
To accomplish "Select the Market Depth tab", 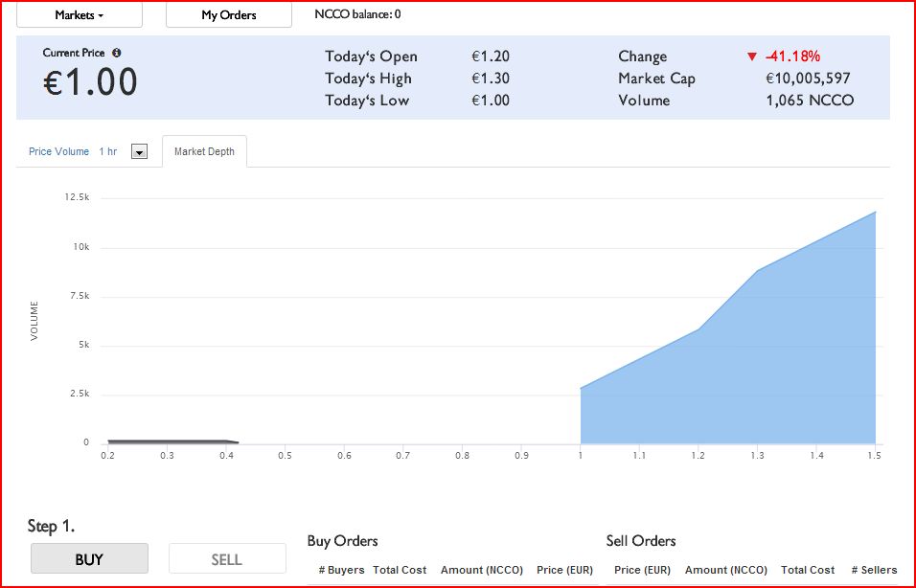I will tap(204, 152).
